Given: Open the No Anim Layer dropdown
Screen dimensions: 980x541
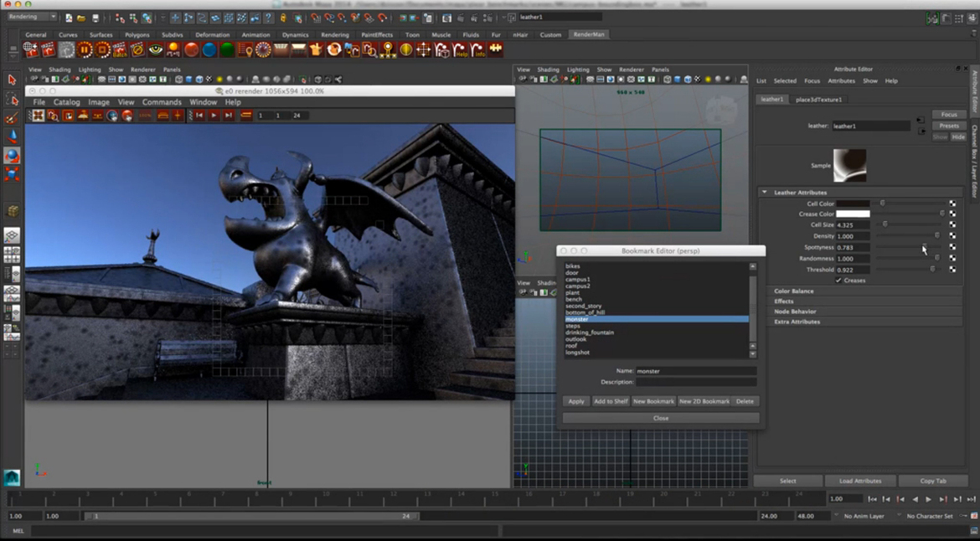Looking at the screenshot, I should pos(864,516).
